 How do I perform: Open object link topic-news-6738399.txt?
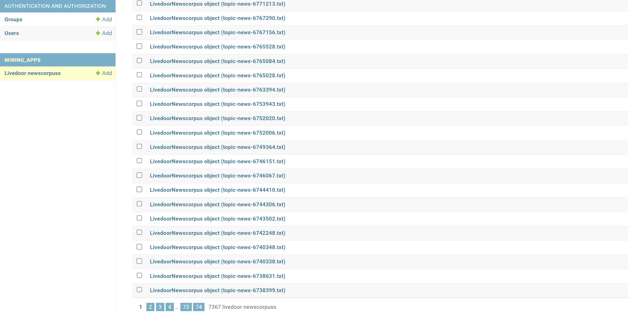point(218,290)
